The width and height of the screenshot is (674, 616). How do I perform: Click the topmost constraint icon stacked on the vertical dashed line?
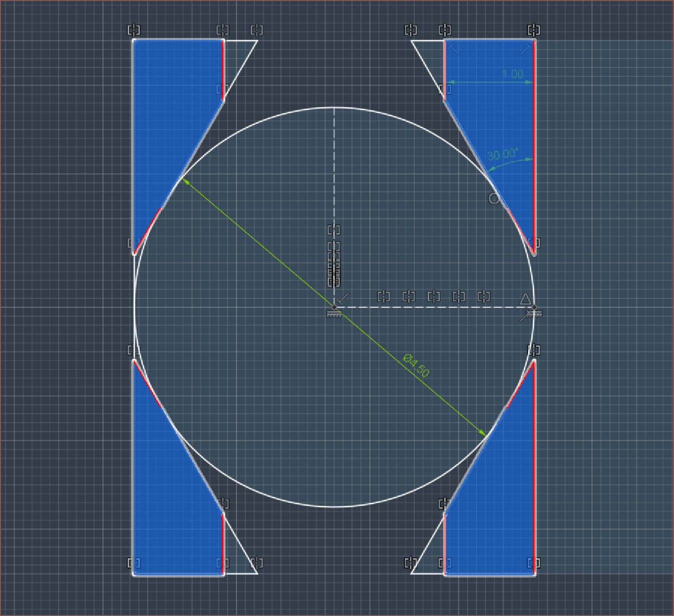tap(333, 230)
